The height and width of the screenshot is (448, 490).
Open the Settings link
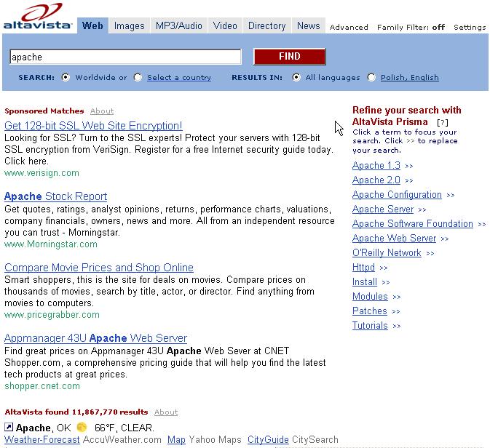[470, 27]
